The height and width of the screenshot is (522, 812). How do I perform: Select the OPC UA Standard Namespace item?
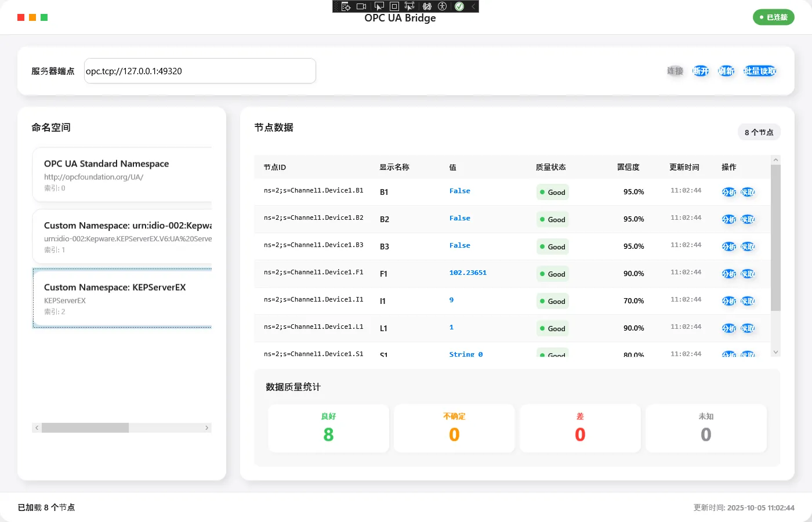point(122,175)
